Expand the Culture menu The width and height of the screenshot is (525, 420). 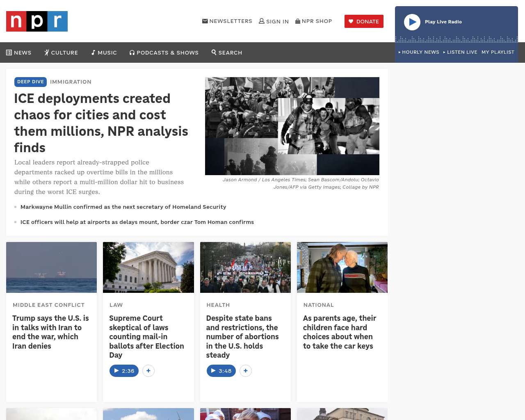[x=61, y=52]
